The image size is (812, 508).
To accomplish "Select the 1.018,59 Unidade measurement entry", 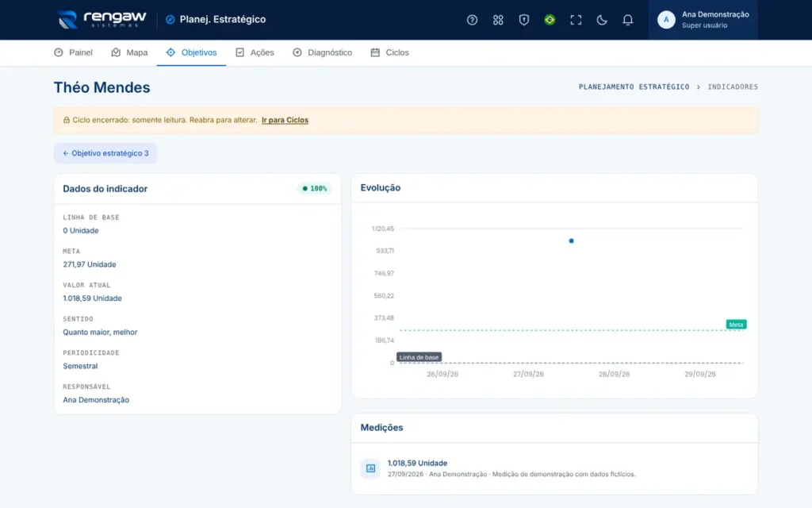I will (554, 468).
